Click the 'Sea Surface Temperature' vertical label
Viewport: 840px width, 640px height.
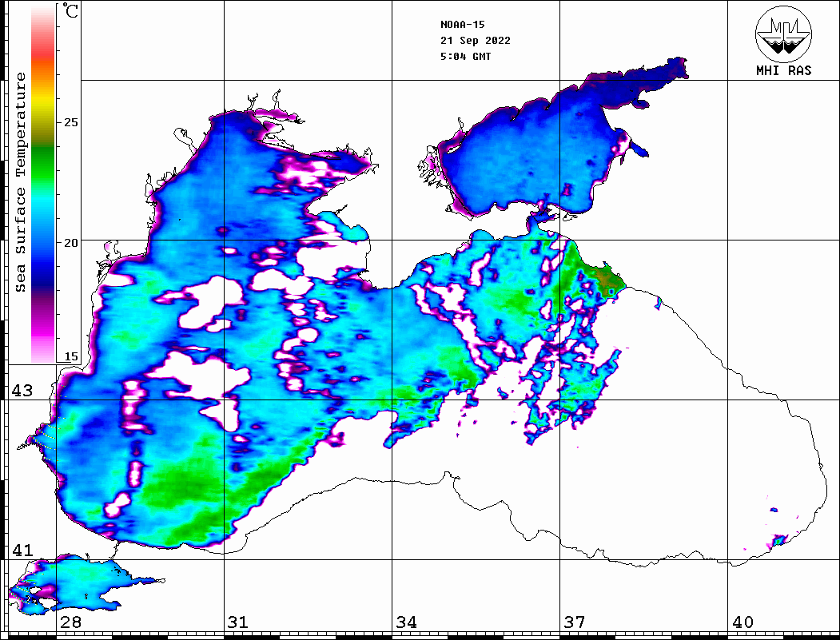pyautogui.click(x=20, y=183)
